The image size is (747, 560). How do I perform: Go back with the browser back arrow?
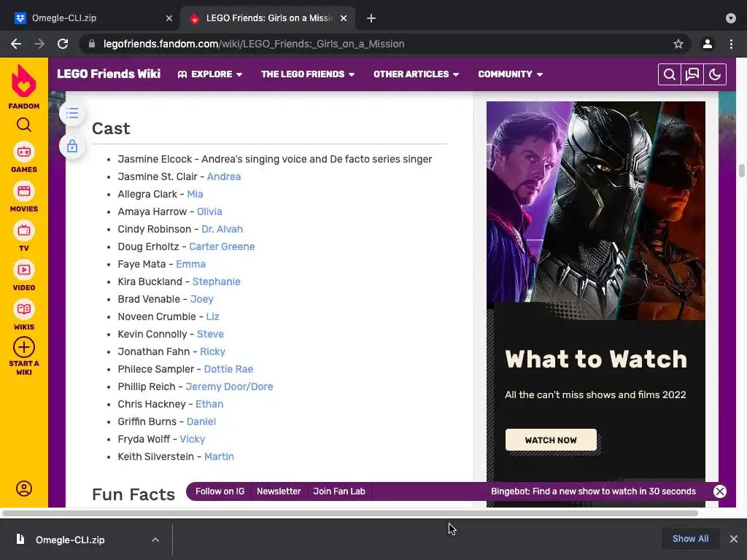[16, 44]
